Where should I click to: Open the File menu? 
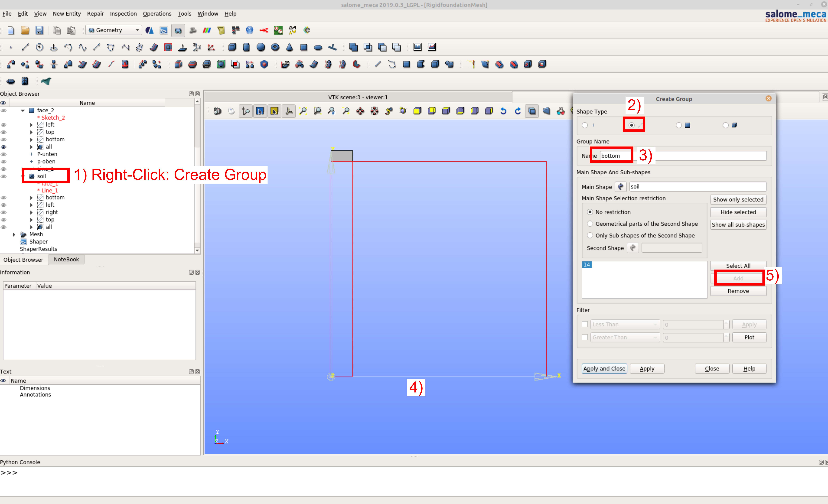tap(7, 14)
